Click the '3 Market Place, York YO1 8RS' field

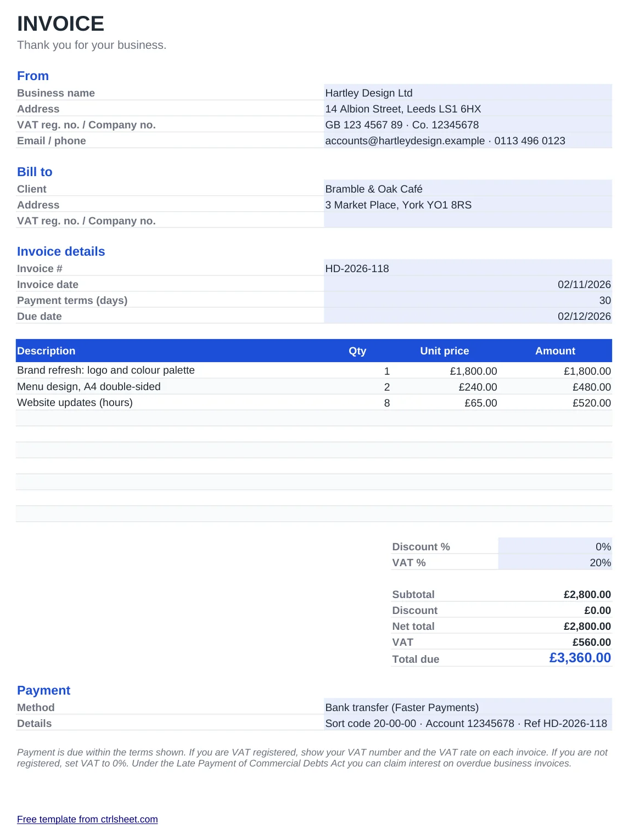click(468, 205)
